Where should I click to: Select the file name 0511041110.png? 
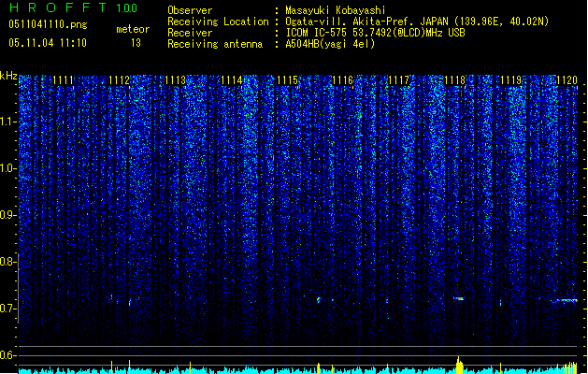pyautogui.click(x=48, y=24)
